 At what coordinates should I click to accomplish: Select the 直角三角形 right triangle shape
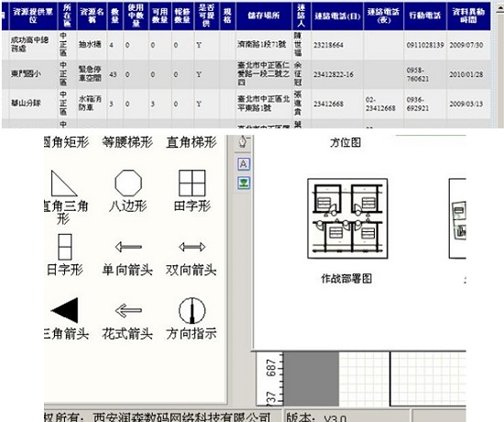[x=63, y=183]
